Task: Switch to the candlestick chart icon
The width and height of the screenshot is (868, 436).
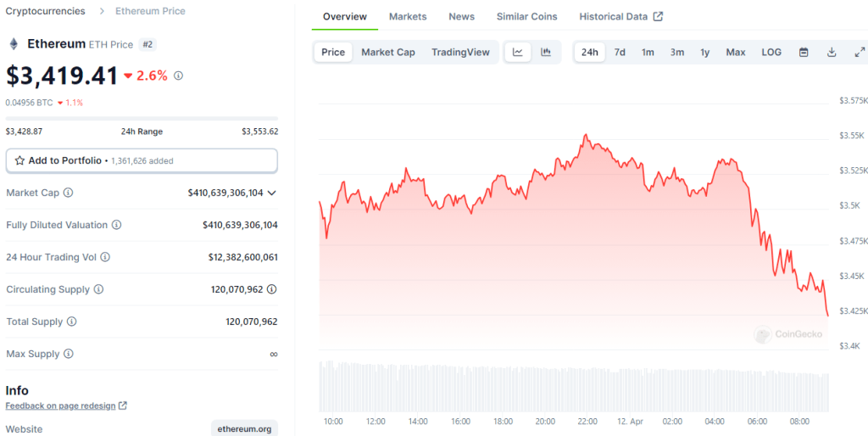Action: [x=546, y=53]
